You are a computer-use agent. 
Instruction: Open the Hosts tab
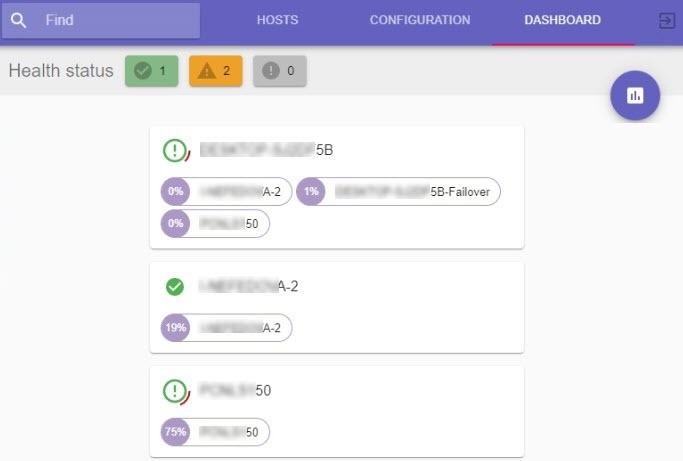coord(277,20)
